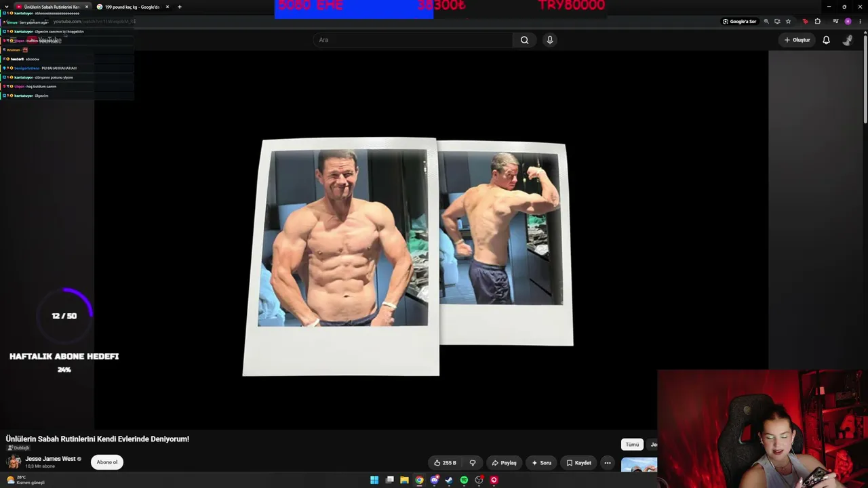The height and width of the screenshot is (488, 868).
Task: Open the Windows Start menu
Action: 374,480
